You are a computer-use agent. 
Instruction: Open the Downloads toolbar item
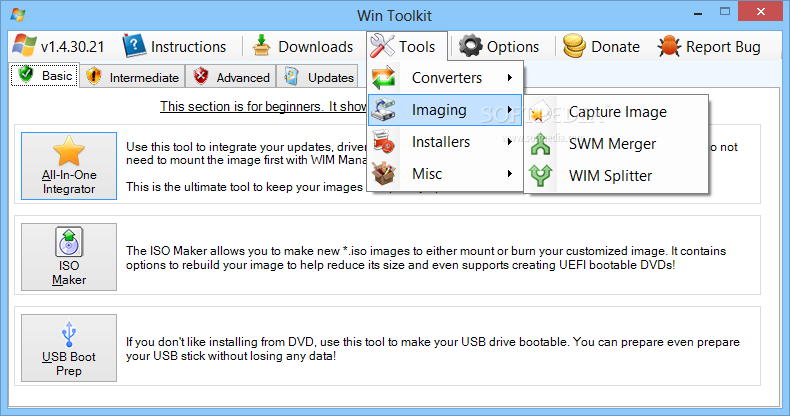[303, 46]
